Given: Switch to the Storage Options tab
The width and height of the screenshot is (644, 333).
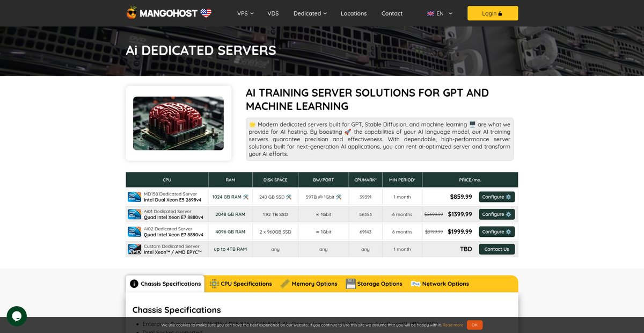Looking at the screenshot, I should (x=374, y=284).
